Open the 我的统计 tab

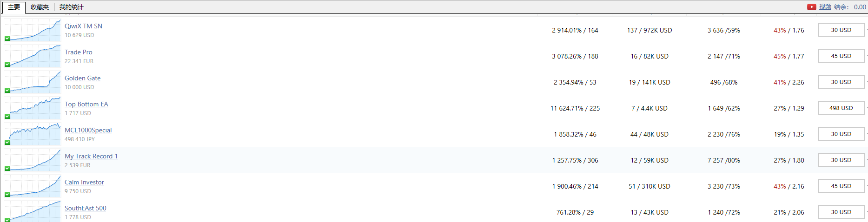(x=71, y=7)
